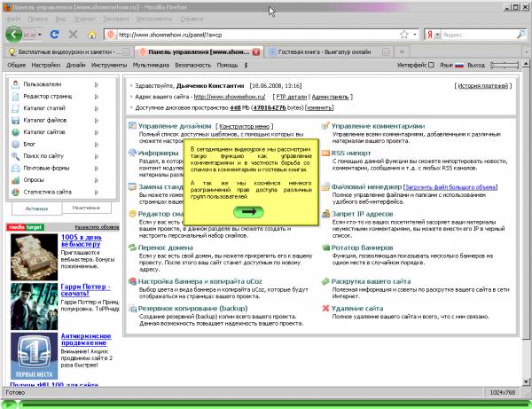Go back with the green back arrow
The image size is (532, 409).
[x=14, y=35]
